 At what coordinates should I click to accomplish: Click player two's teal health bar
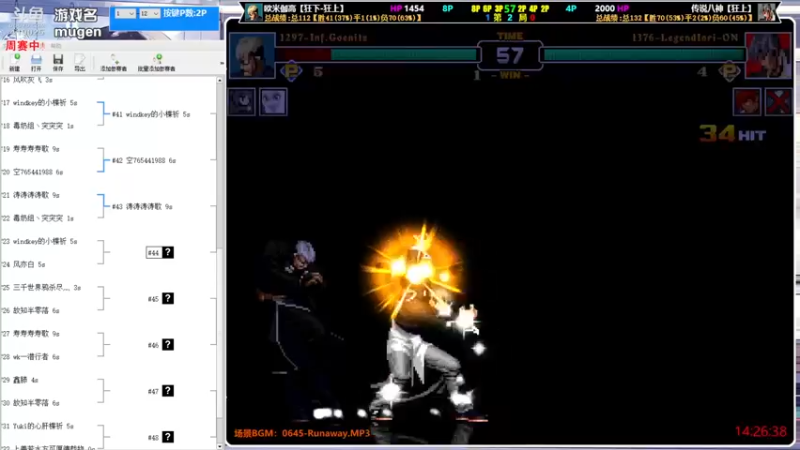644,55
